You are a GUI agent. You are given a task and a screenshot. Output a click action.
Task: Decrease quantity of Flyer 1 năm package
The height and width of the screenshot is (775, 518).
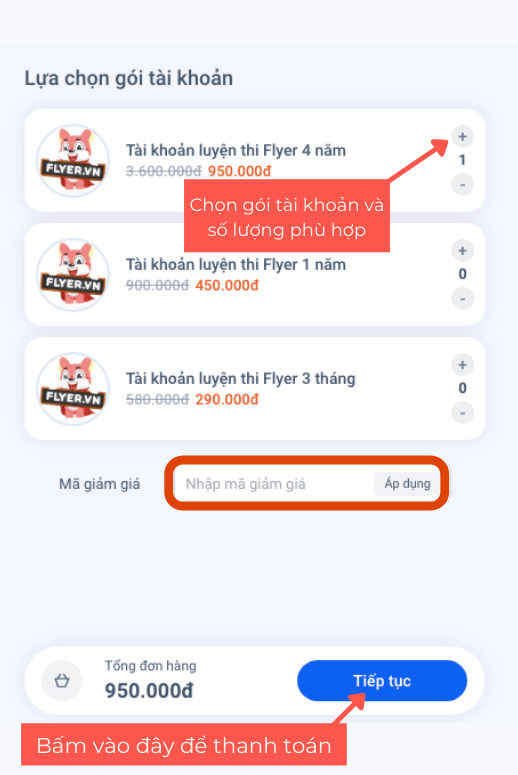[462, 299]
